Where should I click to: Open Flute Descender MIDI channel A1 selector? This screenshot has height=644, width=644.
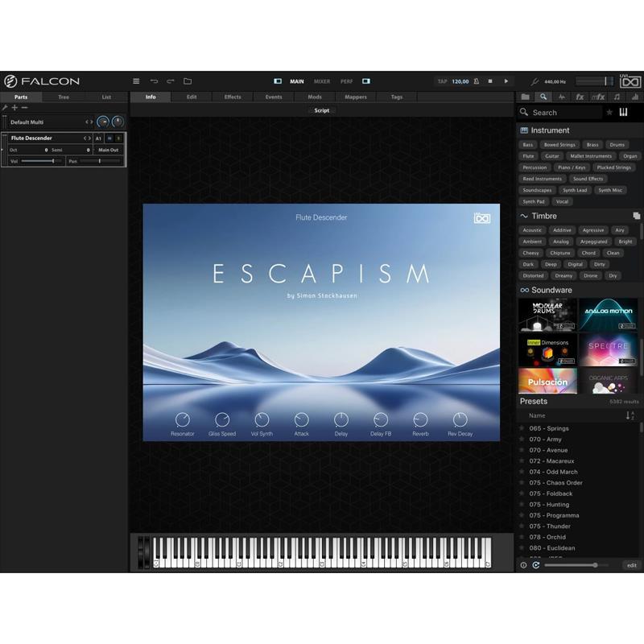[x=99, y=138]
